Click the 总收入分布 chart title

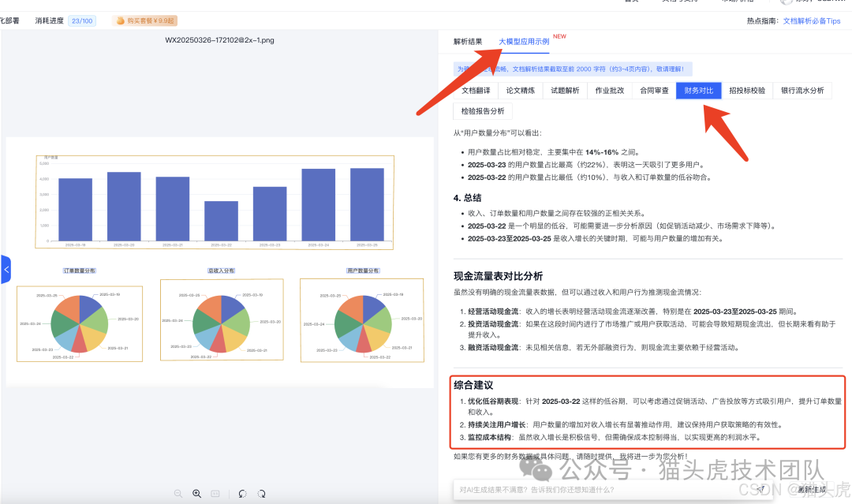pos(222,271)
